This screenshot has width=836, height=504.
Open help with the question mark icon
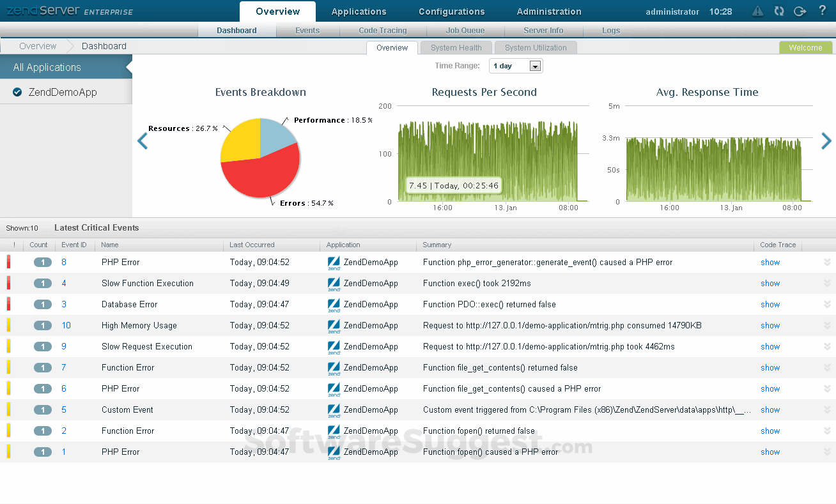point(821,11)
